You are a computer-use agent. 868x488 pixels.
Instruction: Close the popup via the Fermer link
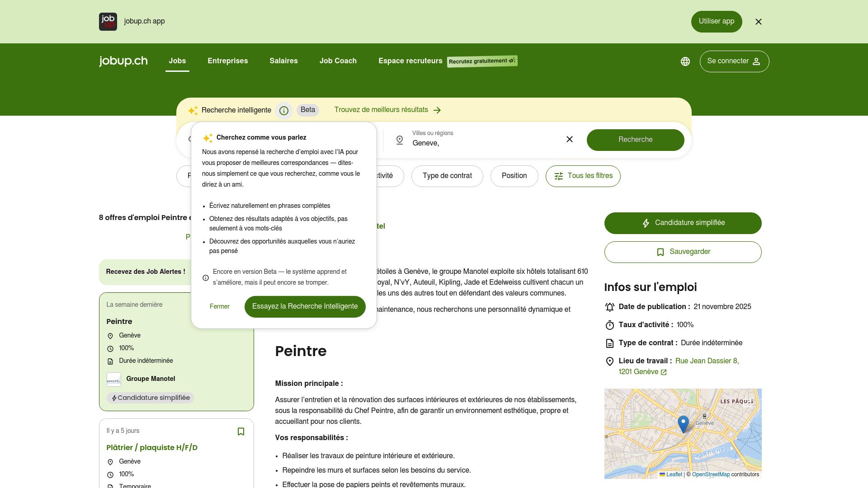point(220,306)
